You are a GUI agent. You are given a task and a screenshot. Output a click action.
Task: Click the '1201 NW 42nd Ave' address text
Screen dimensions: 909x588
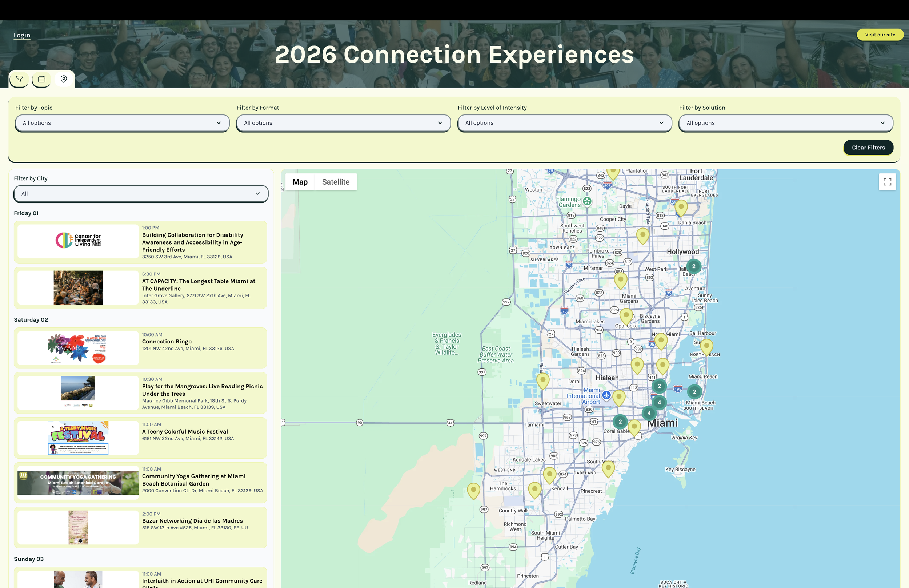(188, 349)
